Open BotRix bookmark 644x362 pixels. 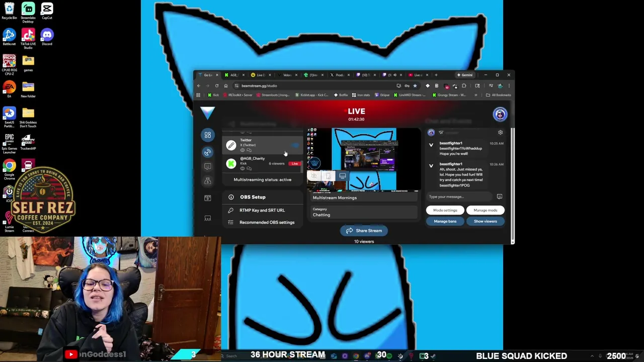click(341, 95)
